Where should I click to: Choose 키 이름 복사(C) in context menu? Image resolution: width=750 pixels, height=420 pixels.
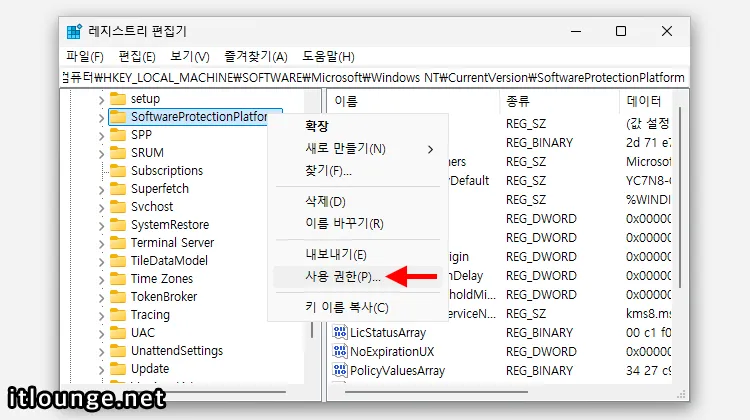pyautogui.click(x=358, y=307)
